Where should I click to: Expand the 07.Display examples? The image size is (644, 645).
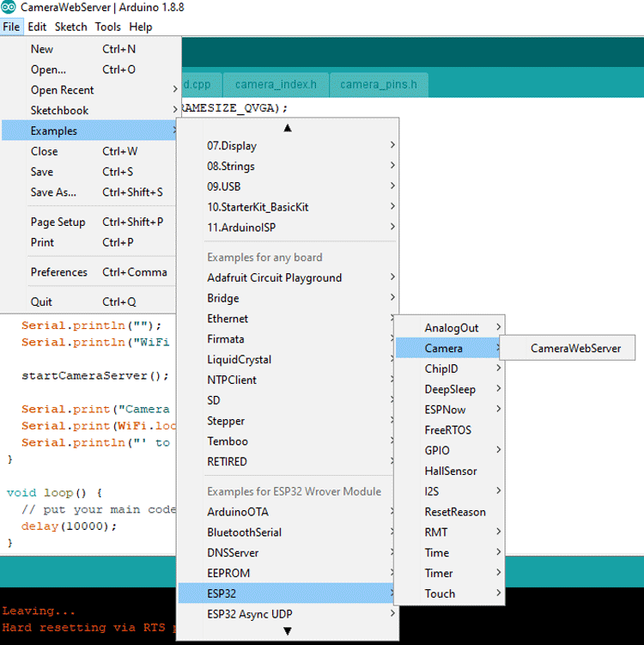point(288,146)
